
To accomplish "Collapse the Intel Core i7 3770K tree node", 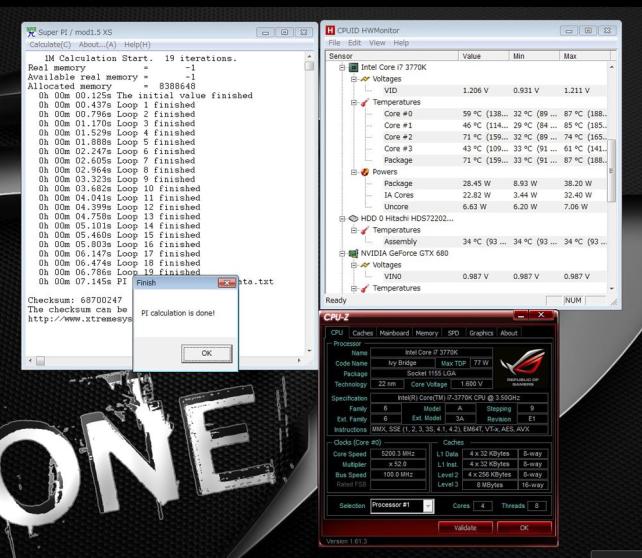I will [342, 68].
